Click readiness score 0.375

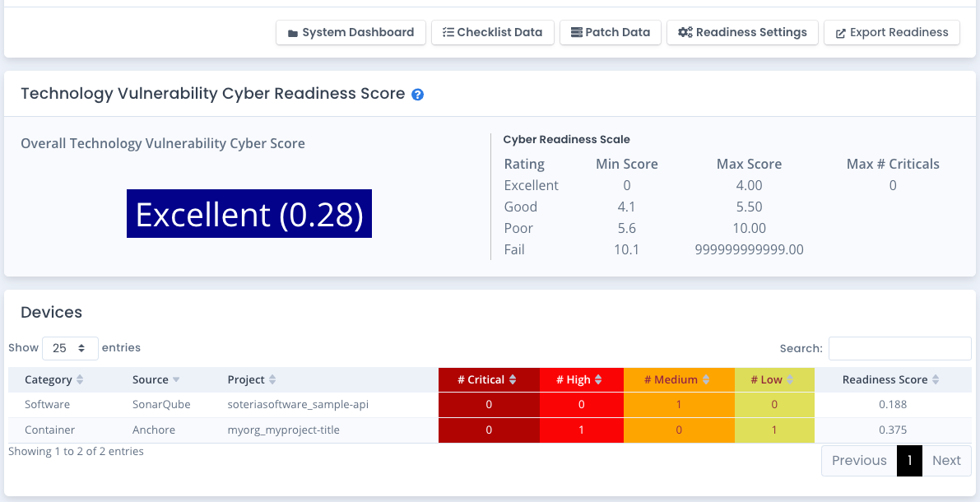pos(893,430)
